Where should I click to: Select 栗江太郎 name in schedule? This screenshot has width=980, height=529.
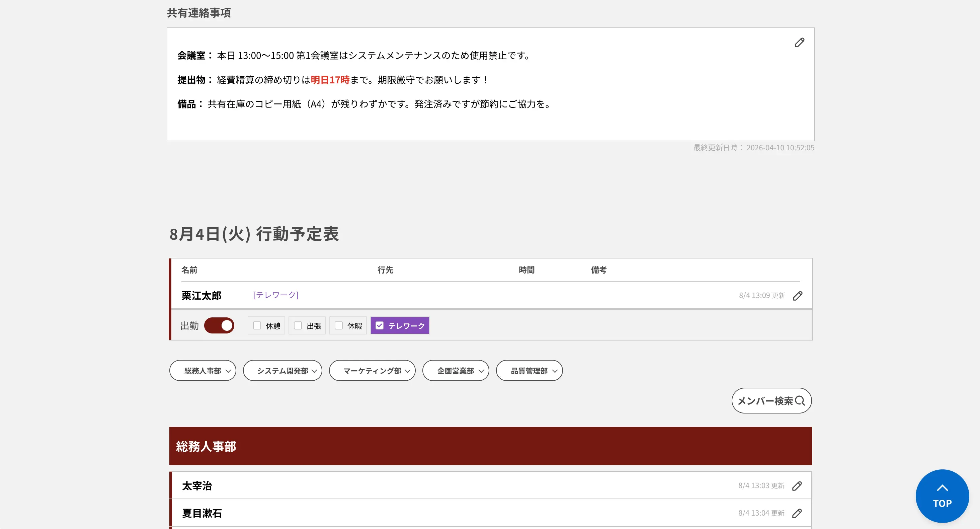pos(201,296)
